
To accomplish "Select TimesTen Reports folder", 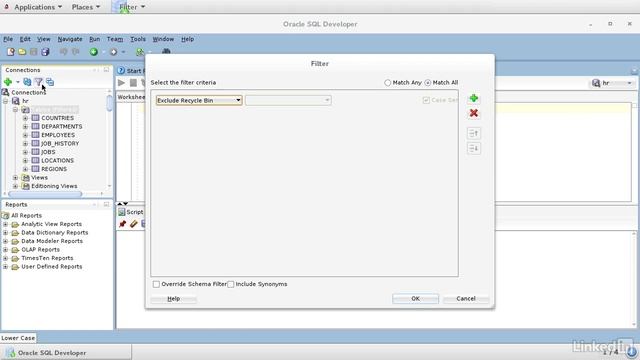I will 47,258.
